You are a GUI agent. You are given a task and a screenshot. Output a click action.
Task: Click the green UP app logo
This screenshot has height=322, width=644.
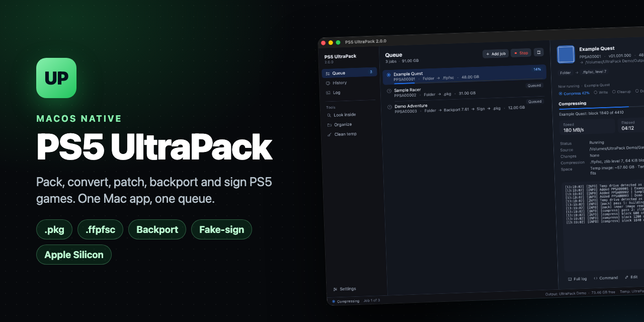click(56, 78)
